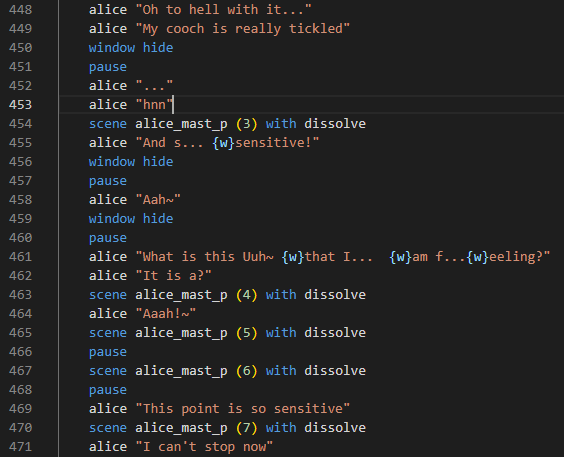Screen dimensions: 564x457
Task: Click line number 448 in the gutter
Action: click(x=21, y=10)
